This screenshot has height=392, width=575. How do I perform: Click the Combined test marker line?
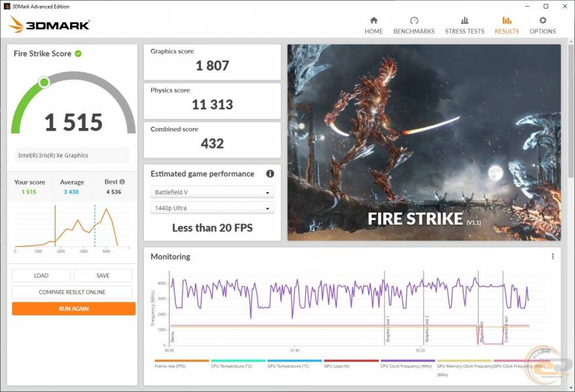click(x=503, y=308)
